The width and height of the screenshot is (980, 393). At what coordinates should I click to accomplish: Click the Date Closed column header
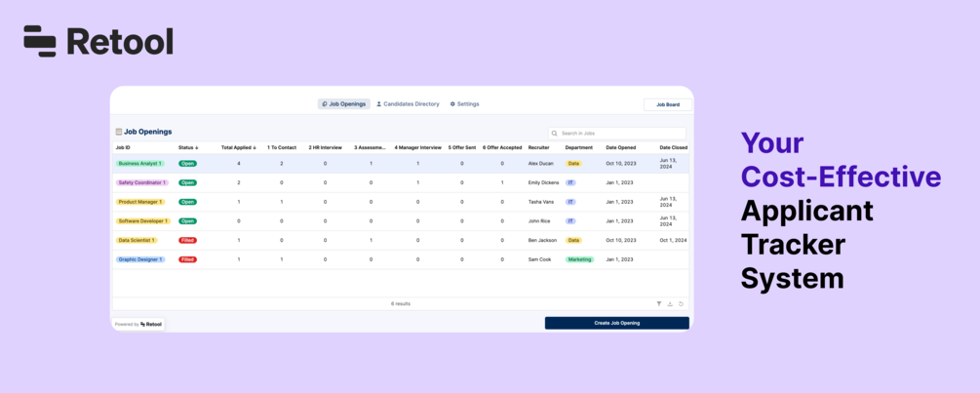(674, 148)
